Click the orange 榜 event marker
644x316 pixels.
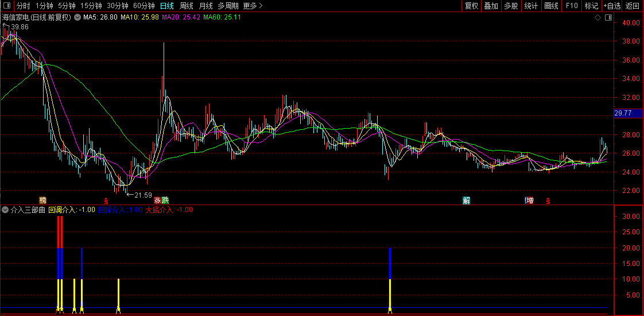point(42,201)
